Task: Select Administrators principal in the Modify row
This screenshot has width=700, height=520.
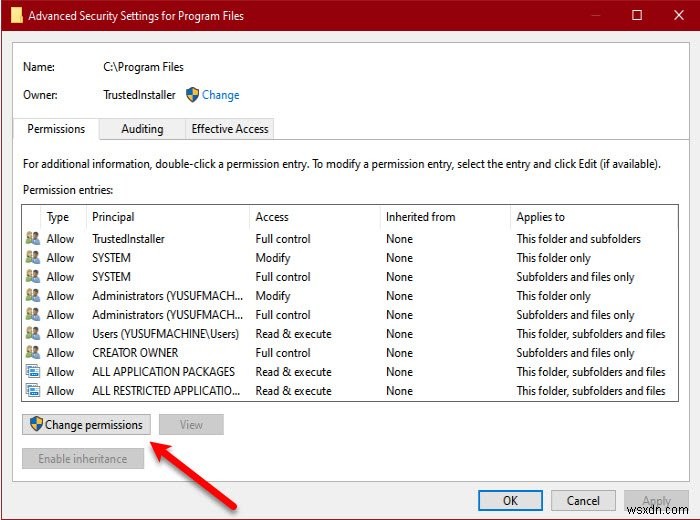Action: (x=167, y=295)
